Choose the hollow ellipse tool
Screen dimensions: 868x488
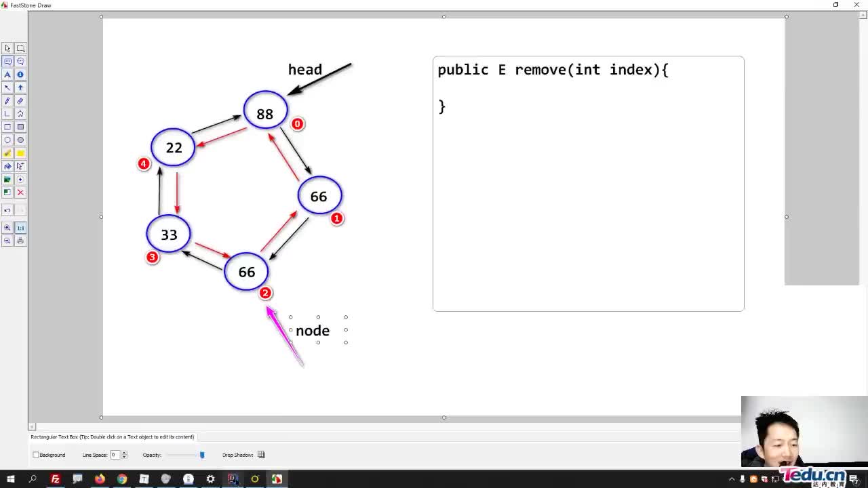point(7,140)
